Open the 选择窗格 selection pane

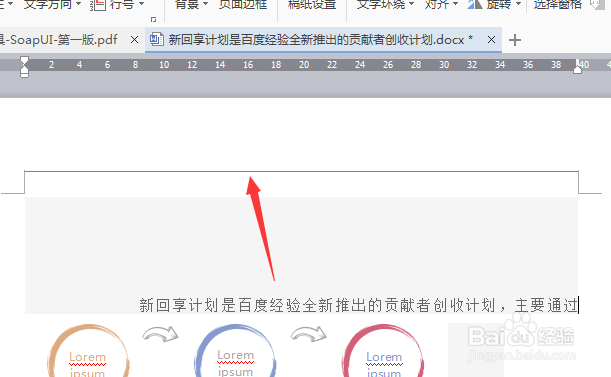[557, 5]
